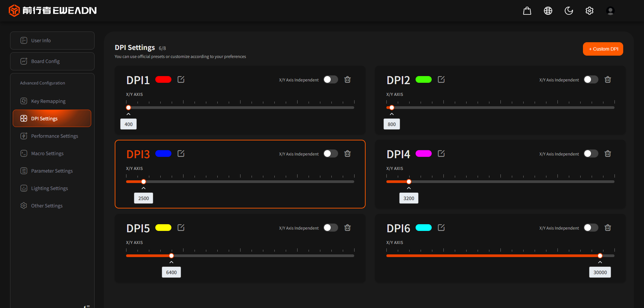Collapse the sidebar with the bottom arrow icon
Image resolution: width=644 pixels, height=308 pixels.
coord(87,306)
